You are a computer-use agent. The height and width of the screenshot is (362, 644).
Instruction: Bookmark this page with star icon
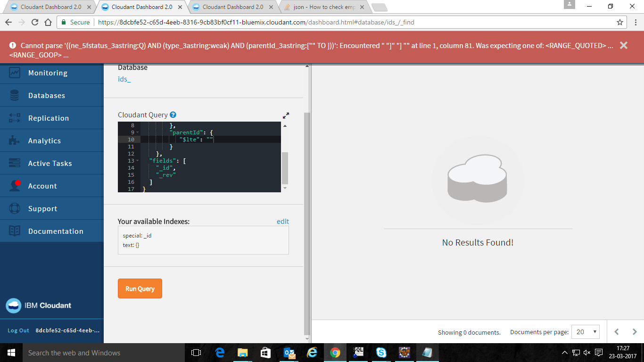(620, 22)
